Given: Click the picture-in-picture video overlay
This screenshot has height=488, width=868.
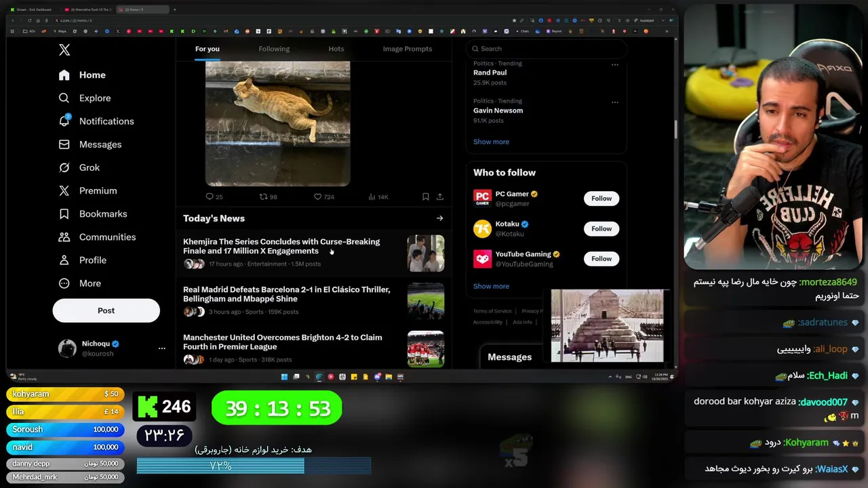Looking at the screenshot, I should (x=608, y=326).
